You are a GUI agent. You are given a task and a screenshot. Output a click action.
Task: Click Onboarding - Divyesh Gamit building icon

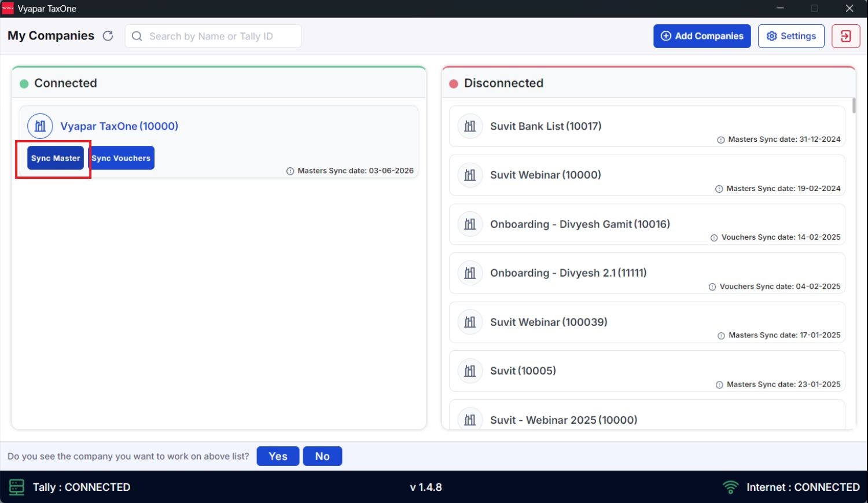470,224
